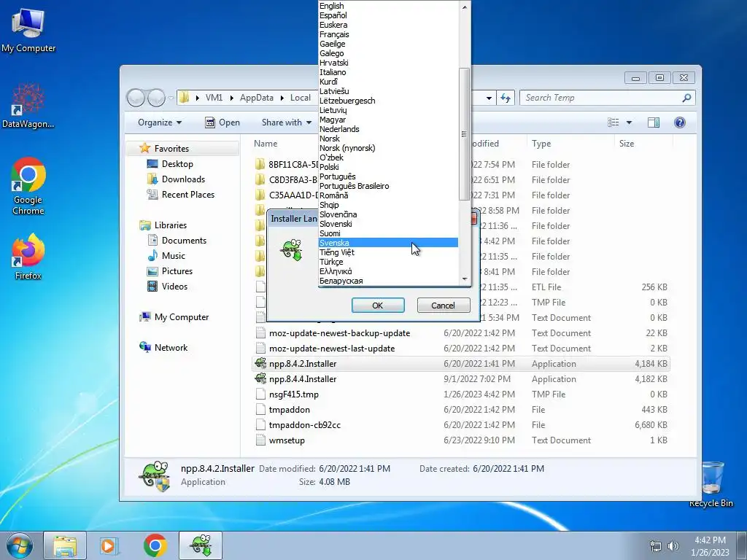Open Windows Explorer from taskbar
Screen dimensions: 747x560
[65, 545]
